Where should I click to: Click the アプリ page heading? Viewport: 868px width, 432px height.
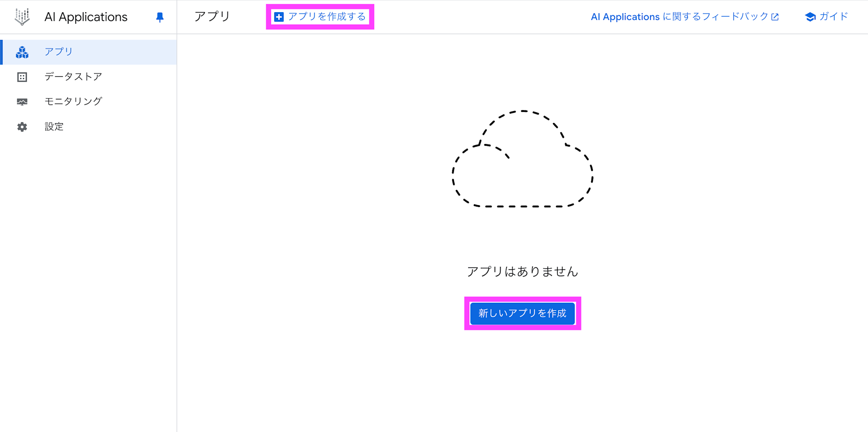coord(212,16)
